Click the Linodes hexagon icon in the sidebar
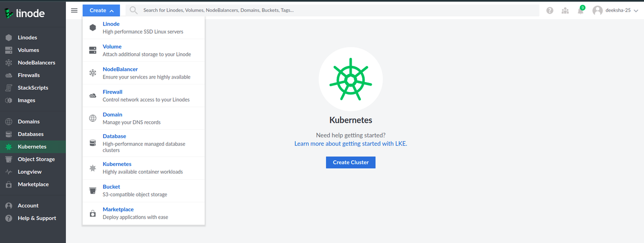The height and width of the screenshot is (243, 644). [x=9, y=38]
